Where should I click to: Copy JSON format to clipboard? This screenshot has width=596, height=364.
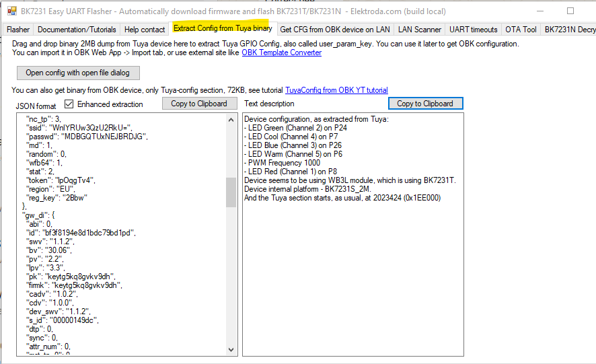pyautogui.click(x=199, y=104)
